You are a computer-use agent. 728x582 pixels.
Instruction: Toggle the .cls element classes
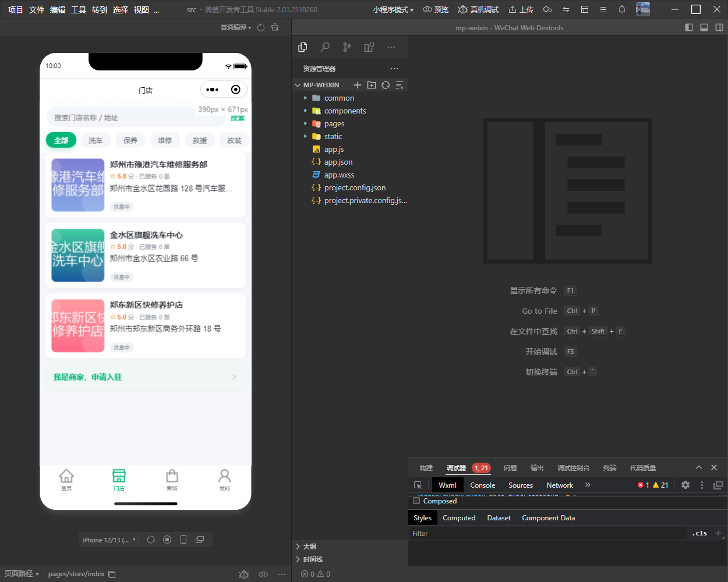pos(699,533)
